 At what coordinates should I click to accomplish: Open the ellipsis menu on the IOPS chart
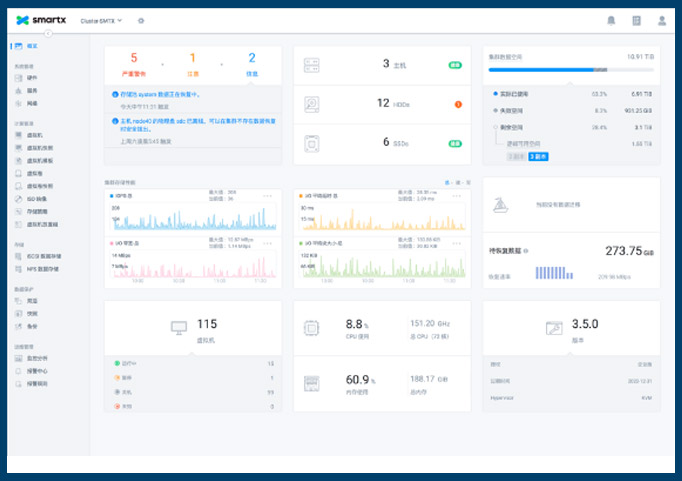click(267, 196)
